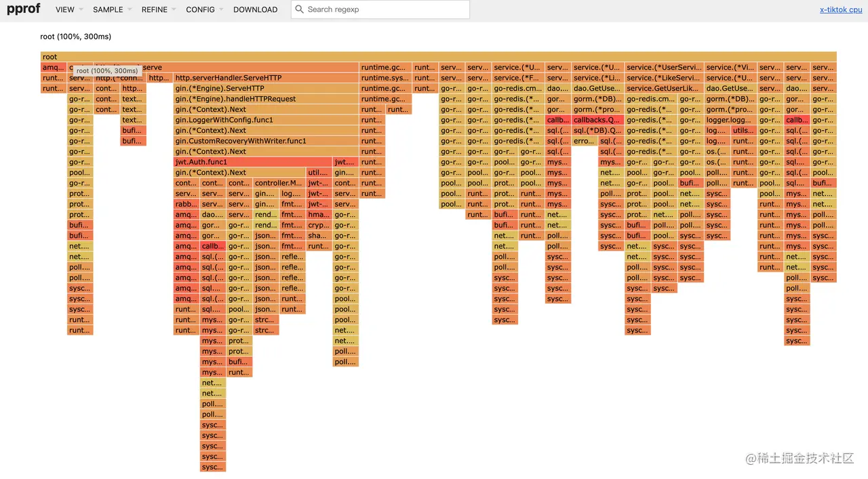Viewport: 868px width, 479px height.
Task: Click the 'root (100%, 300ms)' heading text
Action: [76, 37]
